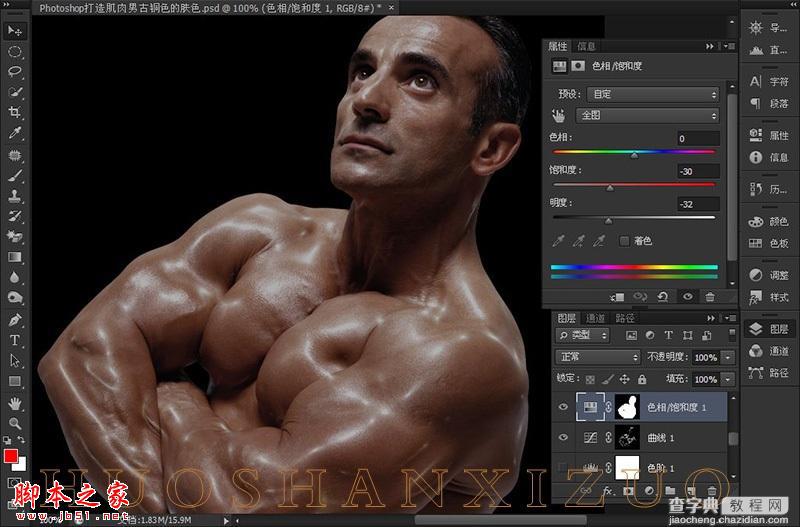Click the targeted adjustment hand icon
800x527 pixels.
[558, 116]
